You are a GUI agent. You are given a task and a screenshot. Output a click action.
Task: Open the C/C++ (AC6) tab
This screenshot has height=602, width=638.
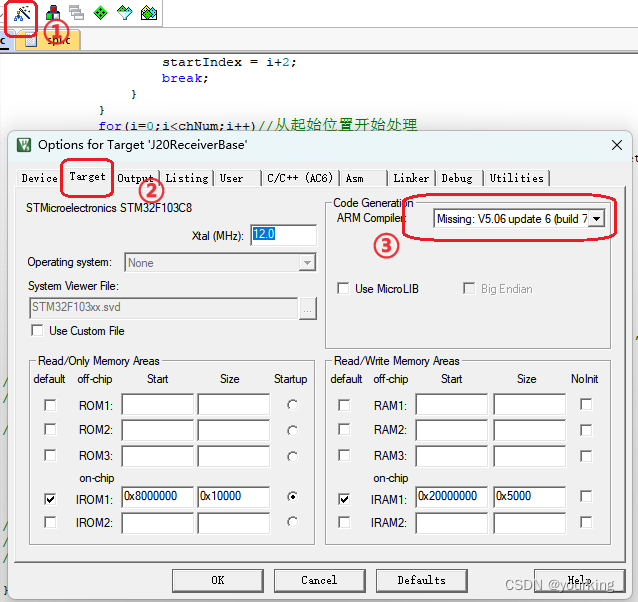coord(300,178)
